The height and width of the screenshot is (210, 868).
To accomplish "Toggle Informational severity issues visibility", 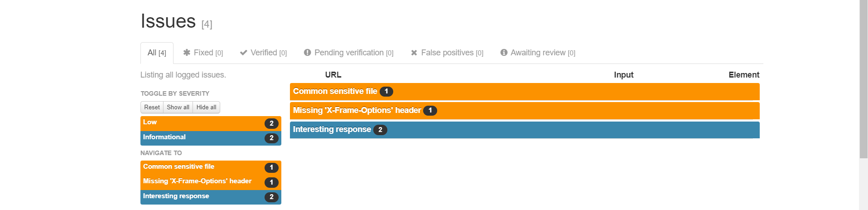I will tap(210, 138).
